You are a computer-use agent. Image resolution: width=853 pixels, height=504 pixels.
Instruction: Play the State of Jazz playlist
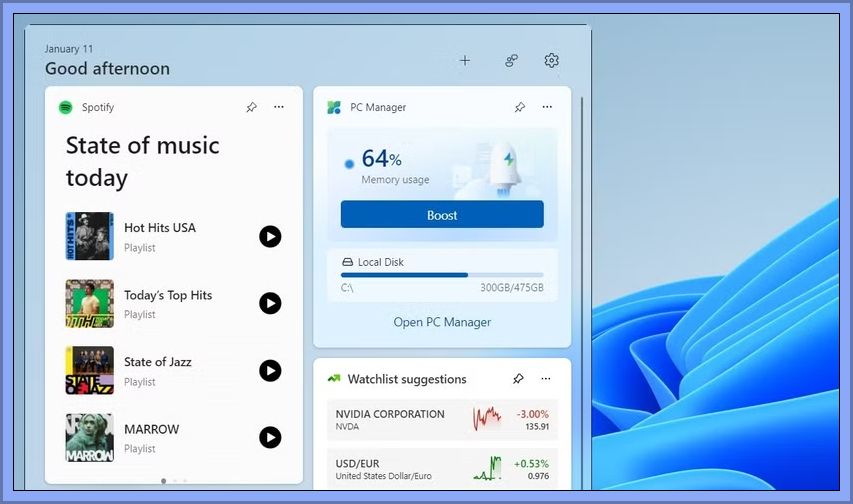pyautogui.click(x=270, y=371)
